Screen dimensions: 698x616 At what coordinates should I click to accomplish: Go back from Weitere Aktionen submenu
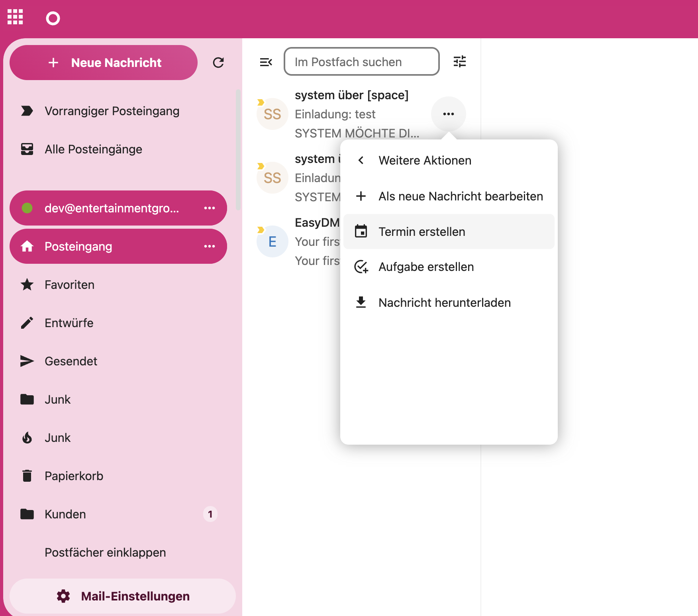(x=361, y=160)
